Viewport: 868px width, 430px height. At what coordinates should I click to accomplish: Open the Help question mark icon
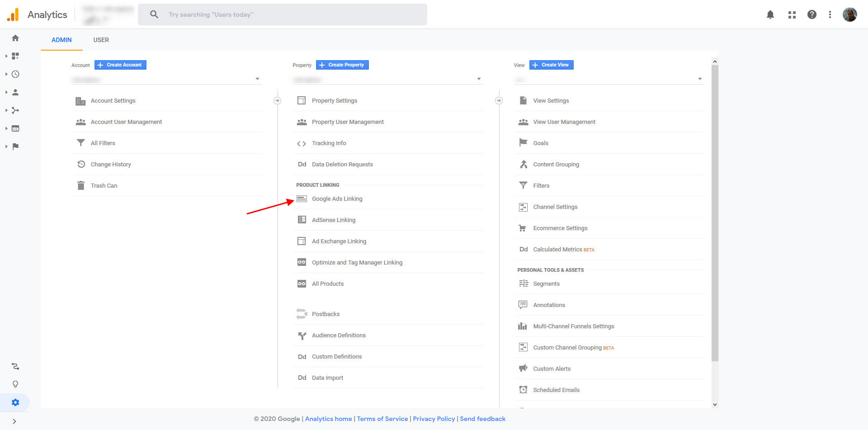(x=812, y=14)
